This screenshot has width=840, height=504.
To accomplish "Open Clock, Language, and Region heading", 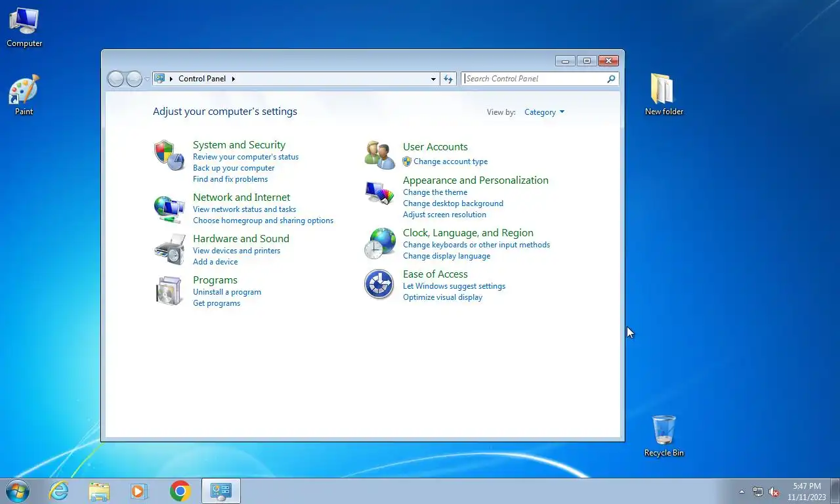I will pyautogui.click(x=468, y=233).
